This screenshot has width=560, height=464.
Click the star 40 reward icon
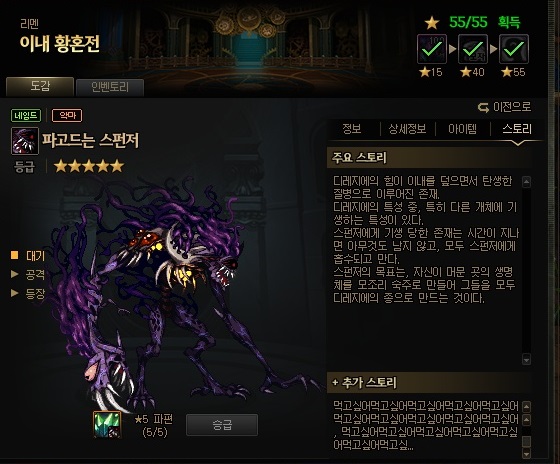click(473, 49)
